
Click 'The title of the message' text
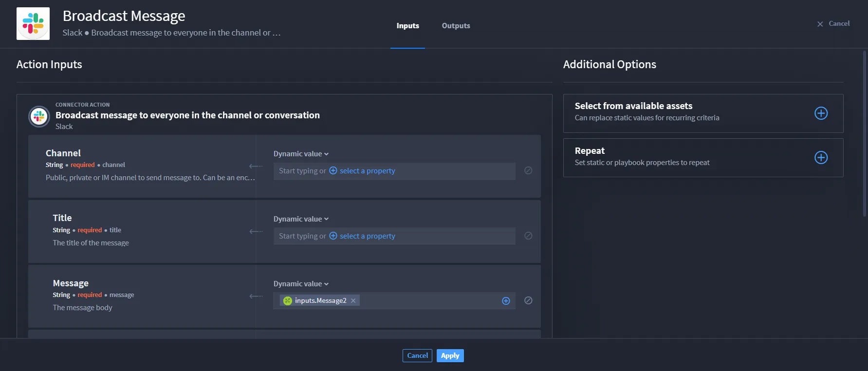click(x=91, y=243)
